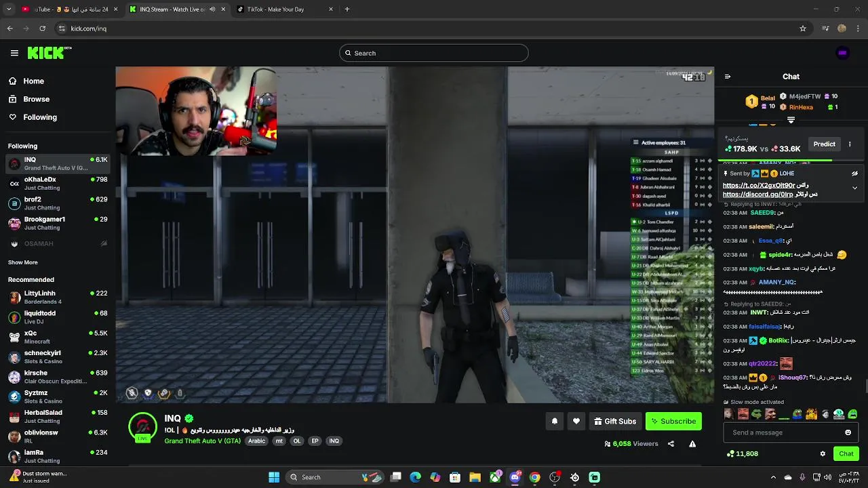The width and height of the screenshot is (868, 488).
Task: Open a new browser tab
Action: point(347,9)
